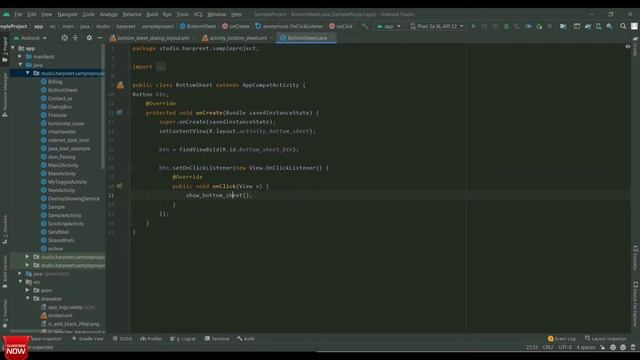Click the user avatar icon top right

pyautogui.click(x=634, y=26)
